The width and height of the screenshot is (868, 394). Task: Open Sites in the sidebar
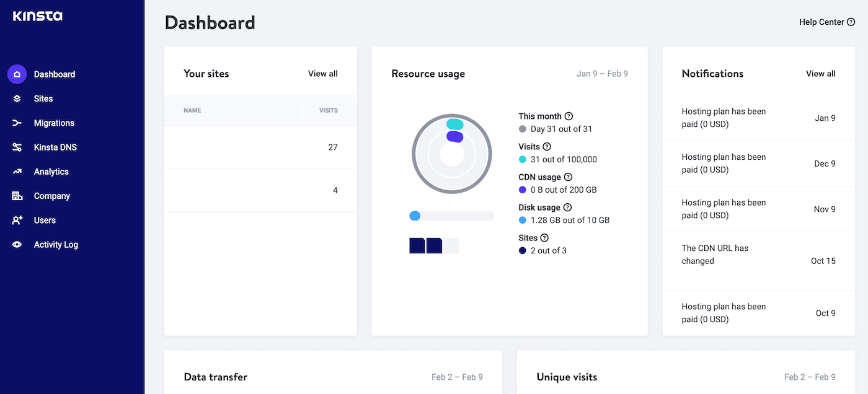pyautogui.click(x=43, y=98)
